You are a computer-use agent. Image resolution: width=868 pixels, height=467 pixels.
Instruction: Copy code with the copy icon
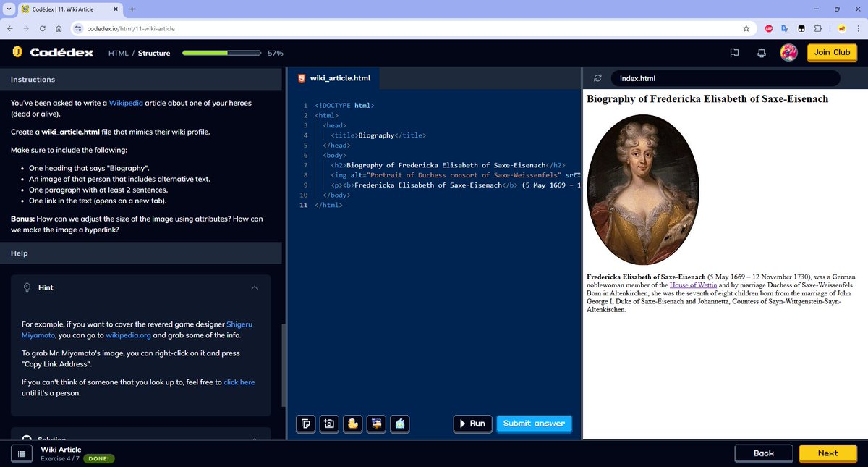pos(306,424)
